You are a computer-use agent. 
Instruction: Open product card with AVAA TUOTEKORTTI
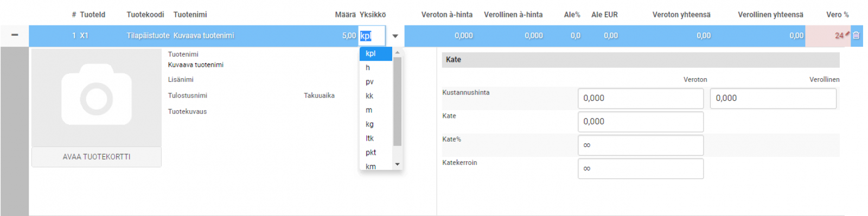[x=97, y=157]
